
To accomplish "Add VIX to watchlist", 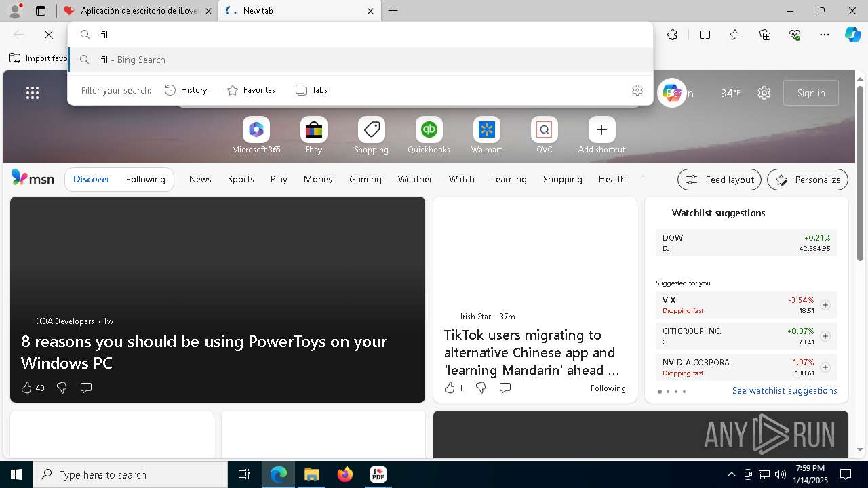I will click(x=825, y=305).
